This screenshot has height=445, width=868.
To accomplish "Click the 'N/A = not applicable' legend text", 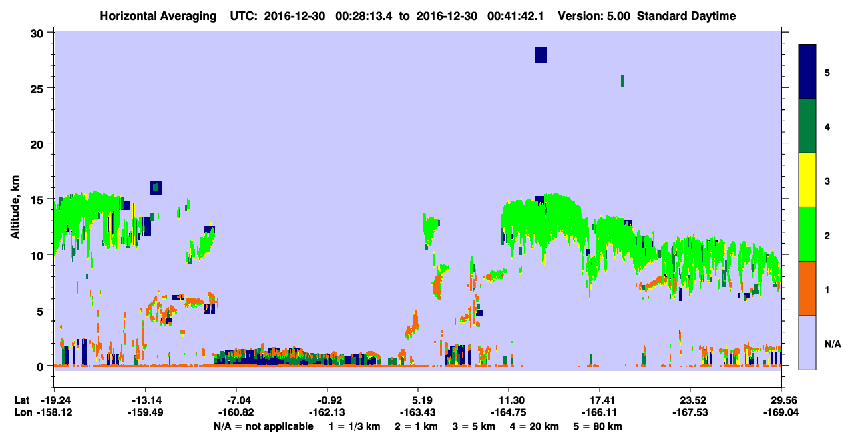I will coord(264,426).
